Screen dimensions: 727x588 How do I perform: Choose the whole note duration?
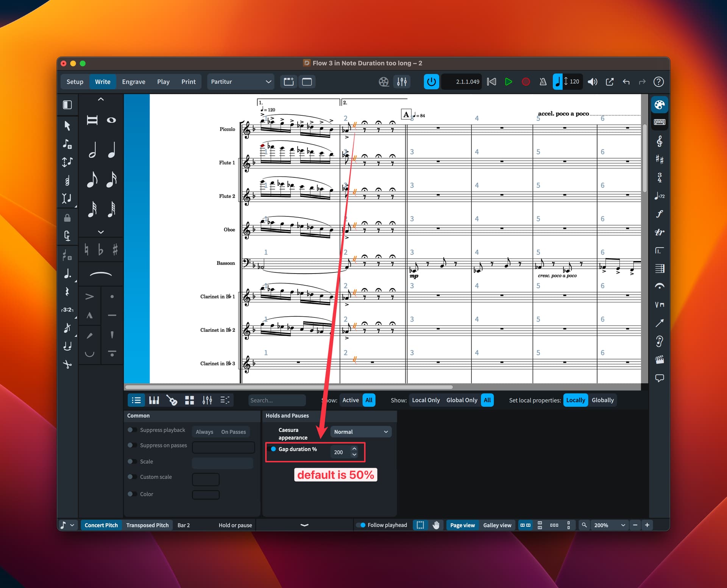point(111,120)
